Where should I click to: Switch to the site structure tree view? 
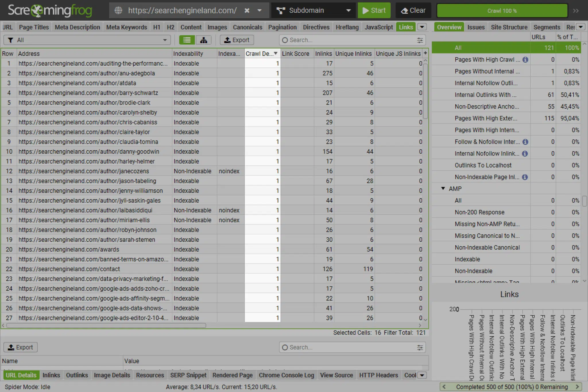(x=204, y=40)
